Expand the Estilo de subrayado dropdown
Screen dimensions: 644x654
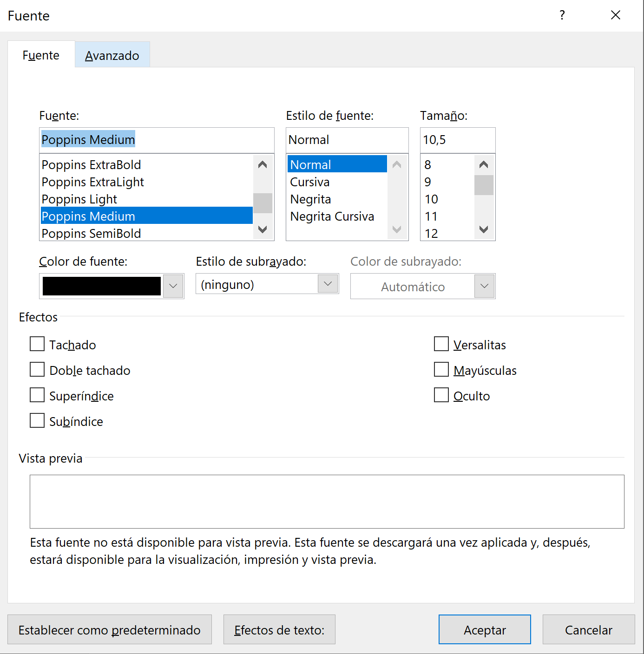click(328, 284)
